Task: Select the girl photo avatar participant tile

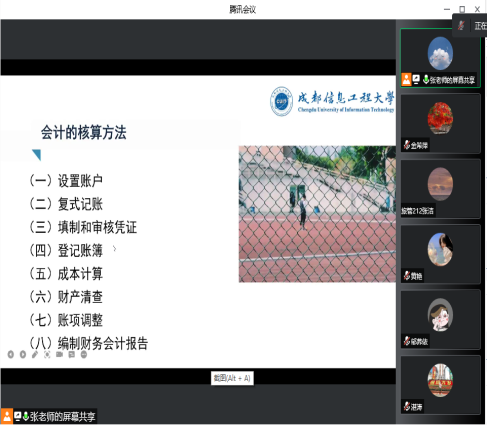Action: click(440, 254)
